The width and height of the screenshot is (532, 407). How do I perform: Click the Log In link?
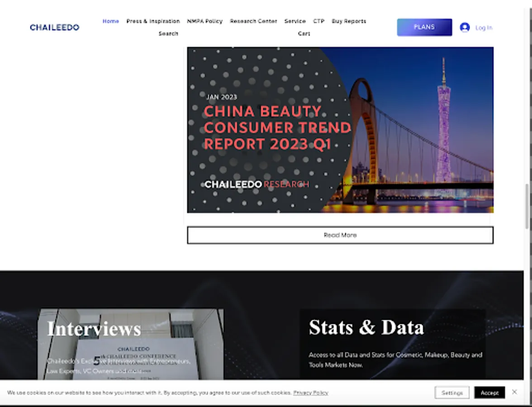(x=484, y=28)
